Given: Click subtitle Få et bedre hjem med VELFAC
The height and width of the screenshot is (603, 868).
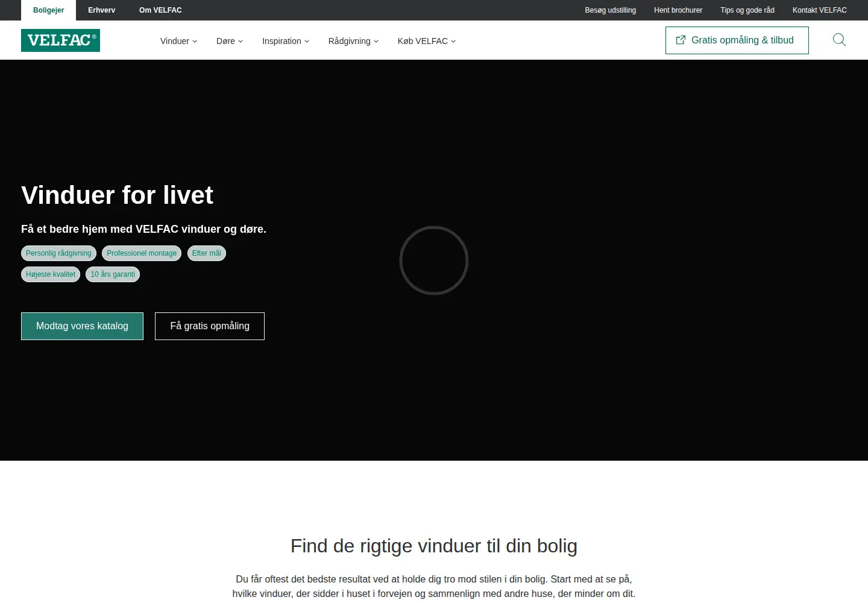Looking at the screenshot, I should [x=143, y=229].
